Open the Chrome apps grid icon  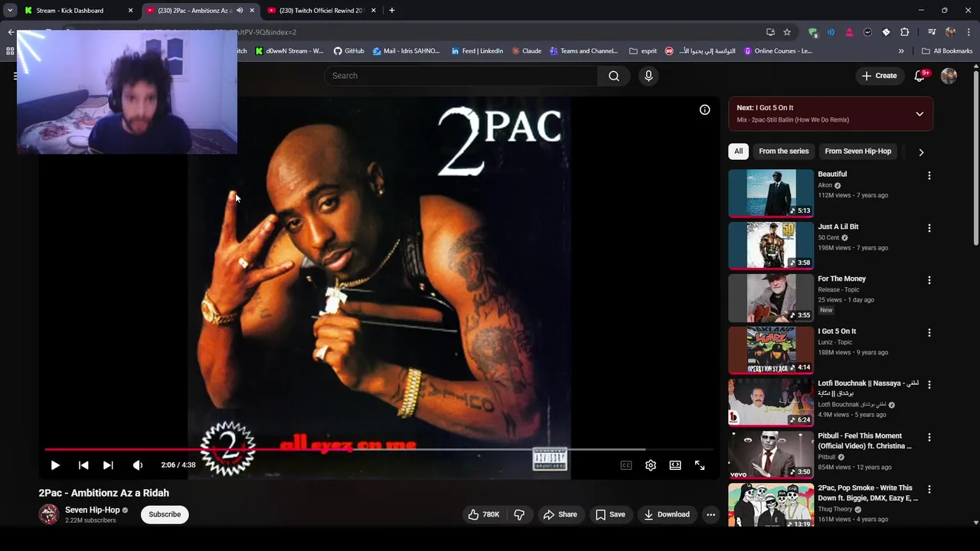coord(10,51)
